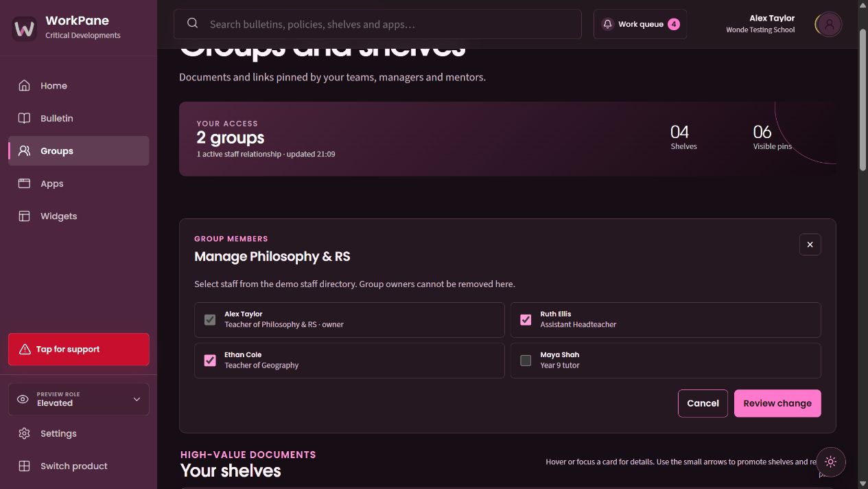Open Settings in the sidebar

click(x=78, y=433)
